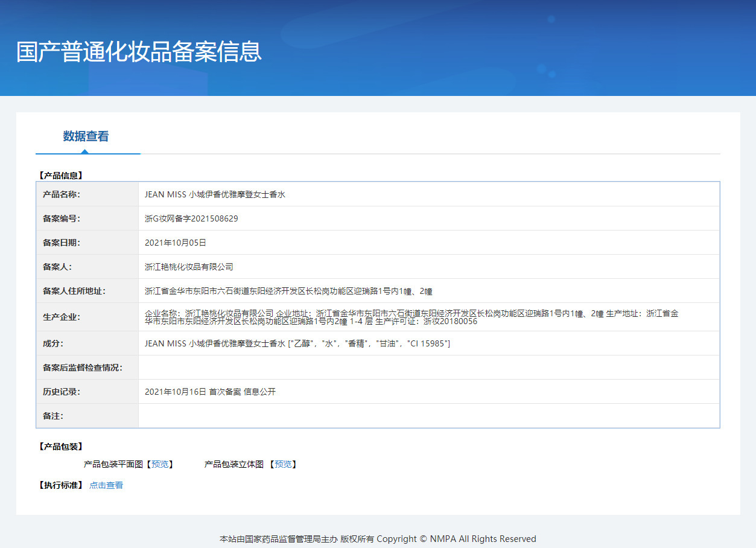Click the filing date 2021年10月05日

(x=176, y=243)
